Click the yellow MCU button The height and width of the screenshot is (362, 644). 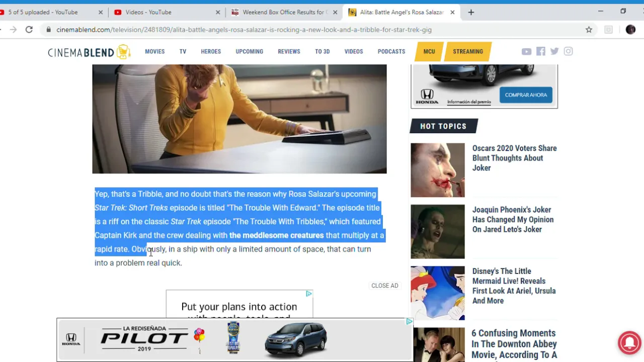(x=429, y=51)
